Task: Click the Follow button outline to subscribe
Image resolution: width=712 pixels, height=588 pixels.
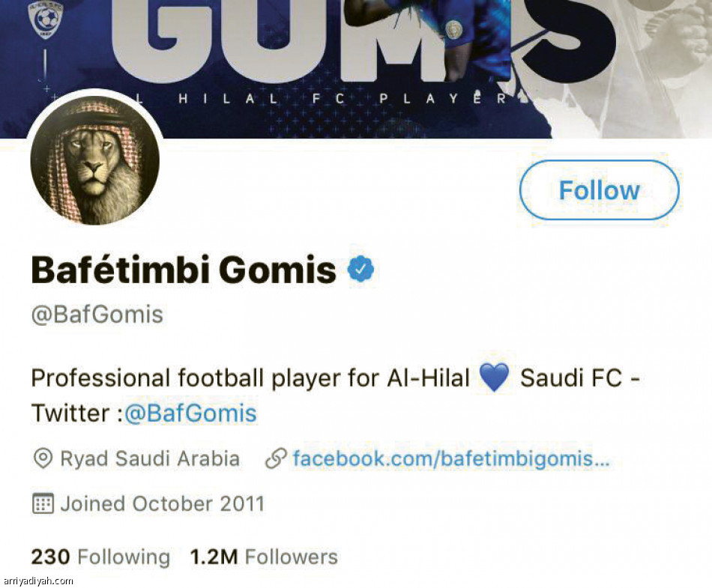Action: pos(597,190)
